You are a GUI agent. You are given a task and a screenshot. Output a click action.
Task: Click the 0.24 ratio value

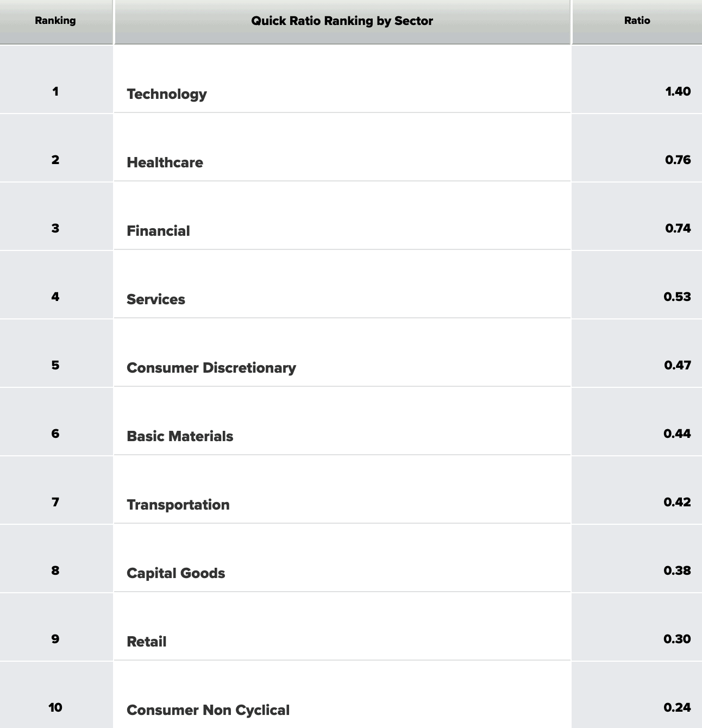point(677,707)
